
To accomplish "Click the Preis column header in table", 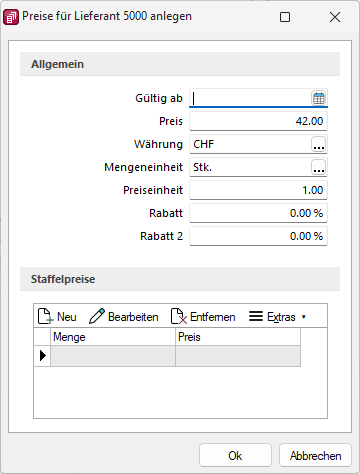I will click(x=238, y=337).
